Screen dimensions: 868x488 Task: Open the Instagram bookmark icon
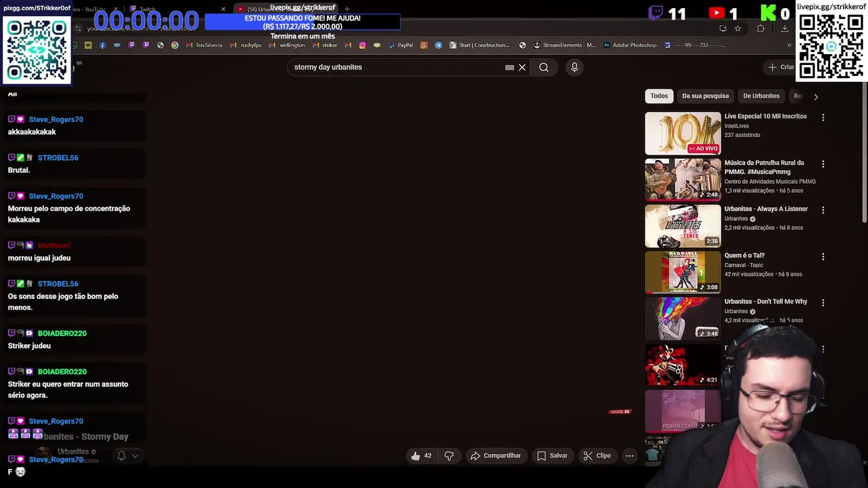click(x=362, y=45)
